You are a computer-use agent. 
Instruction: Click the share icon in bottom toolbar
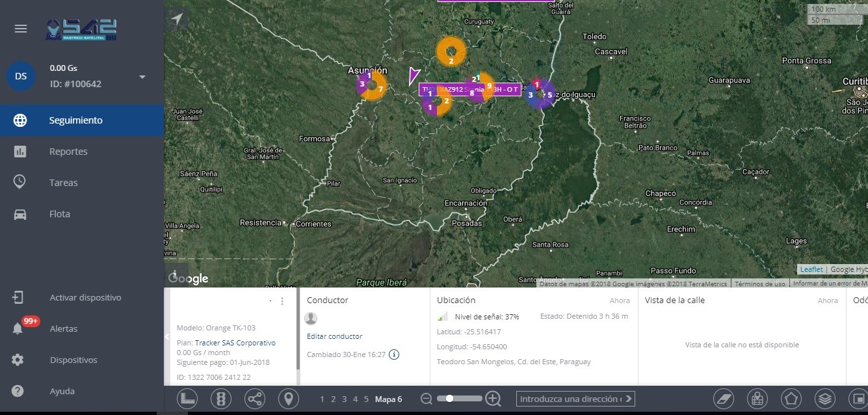[255, 399]
